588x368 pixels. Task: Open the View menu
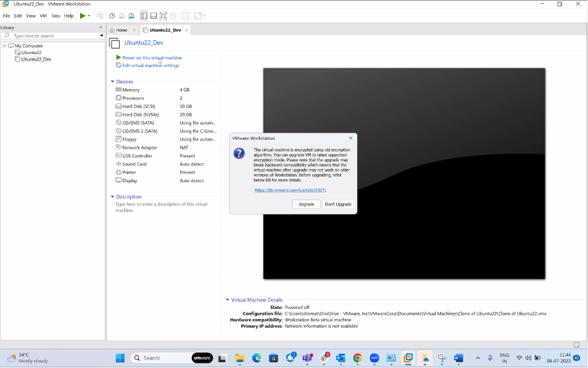pos(31,16)
